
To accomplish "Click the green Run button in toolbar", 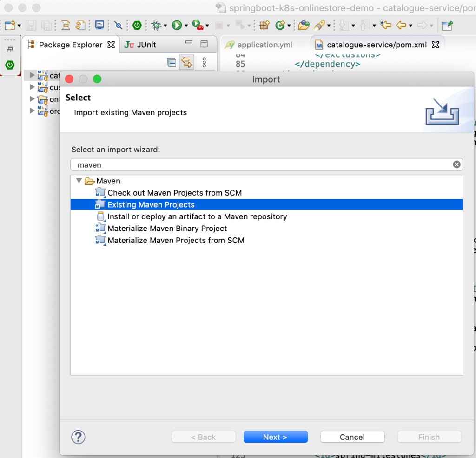I will point(177,25).
